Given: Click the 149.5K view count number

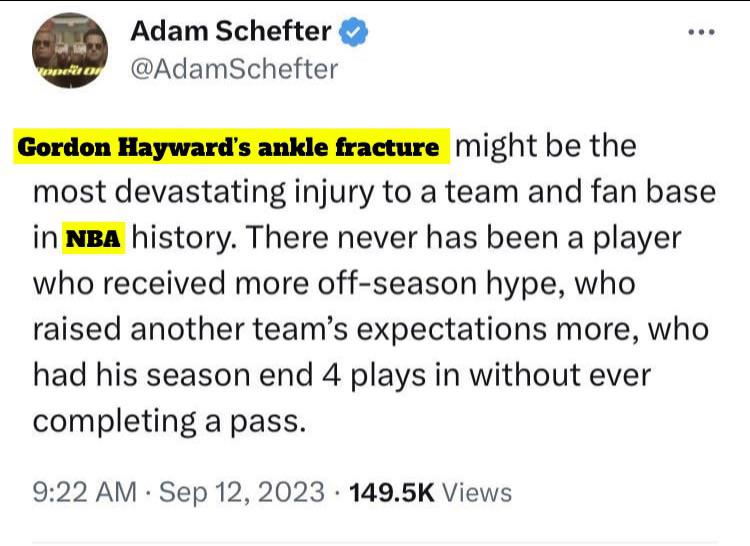Looking at the screenshot, I should coord(387,492).
